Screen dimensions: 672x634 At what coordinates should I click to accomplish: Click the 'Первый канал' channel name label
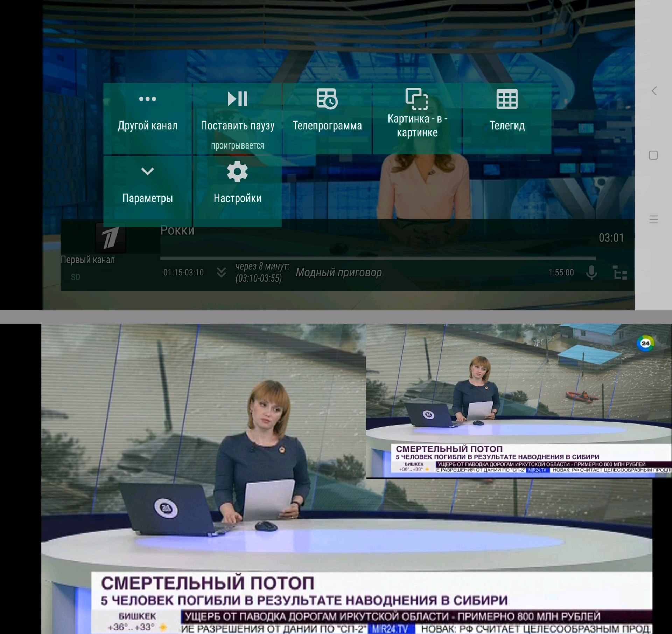(x=87, y=260)
